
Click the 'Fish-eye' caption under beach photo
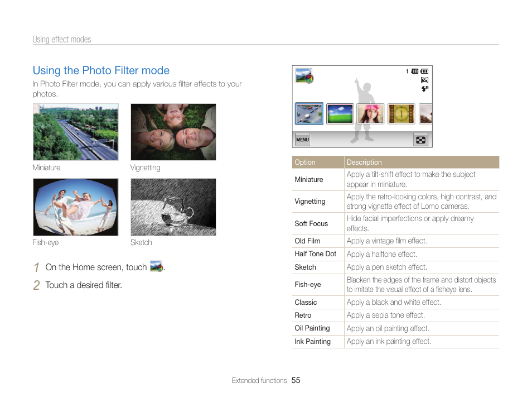coord(46,243)
